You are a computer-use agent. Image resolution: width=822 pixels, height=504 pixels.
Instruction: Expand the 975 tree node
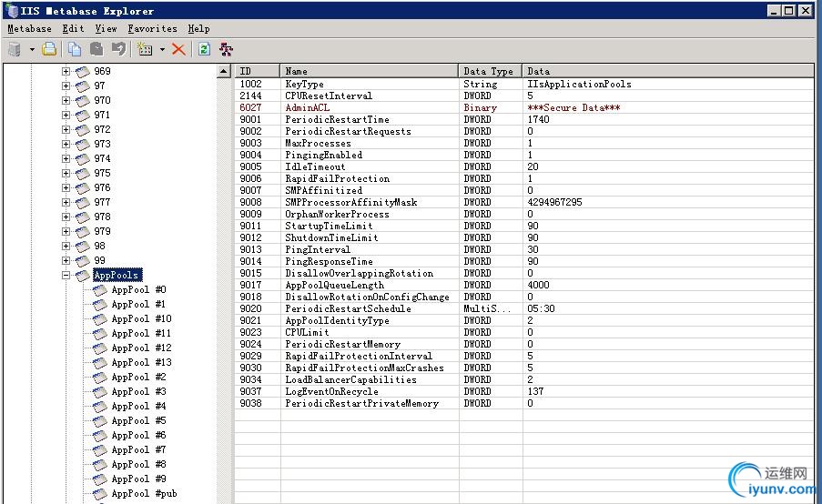point(66,174)
